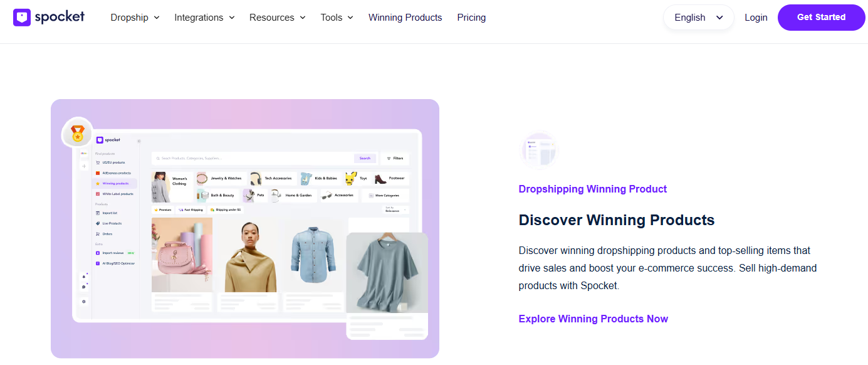Open the Sort by Relevance dropdown
The width and height of the screenshot is (868, 365).
click(x=395, y=209)
